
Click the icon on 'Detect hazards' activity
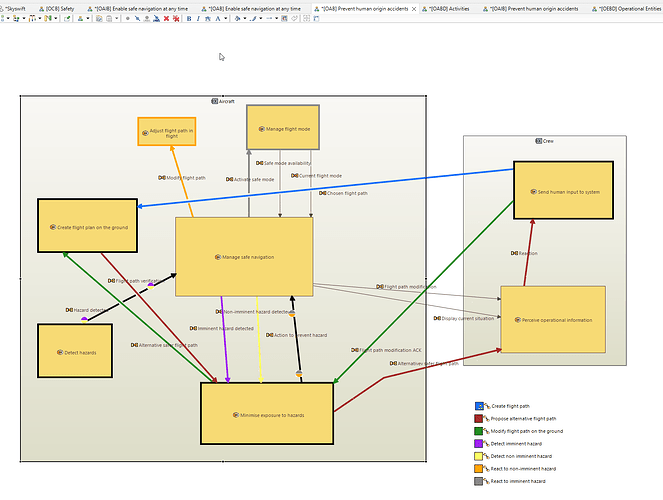tap(59, 353)
